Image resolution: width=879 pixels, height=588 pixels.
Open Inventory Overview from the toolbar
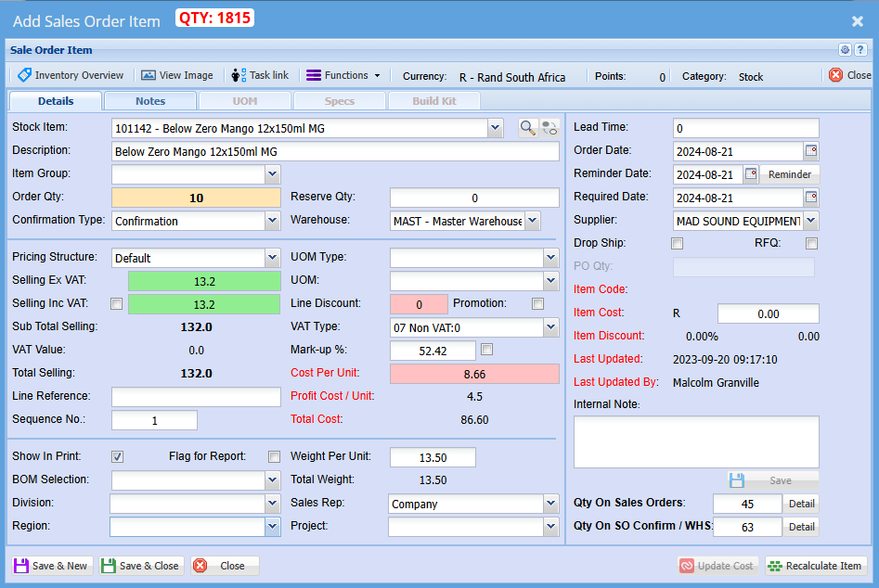pyautogui.click(x=71, y=75)
